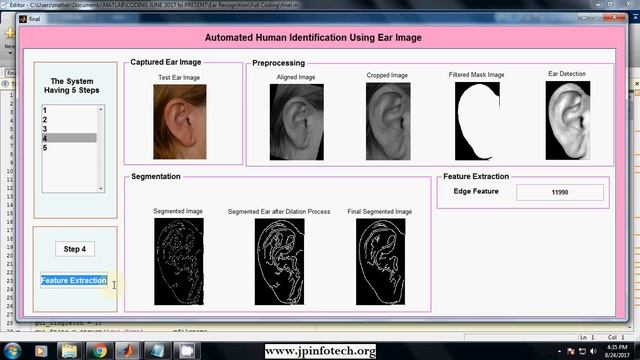
Task: Click the Cropped Image thumbnail
Action: pos(388,121)
